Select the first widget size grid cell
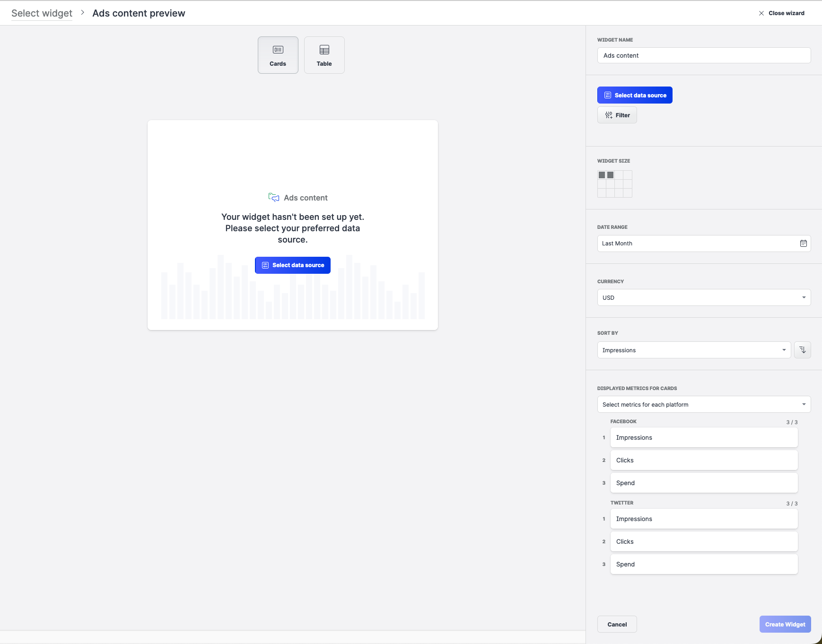The image size is (822, 644). pyautogui.click(x=602, y=175)
